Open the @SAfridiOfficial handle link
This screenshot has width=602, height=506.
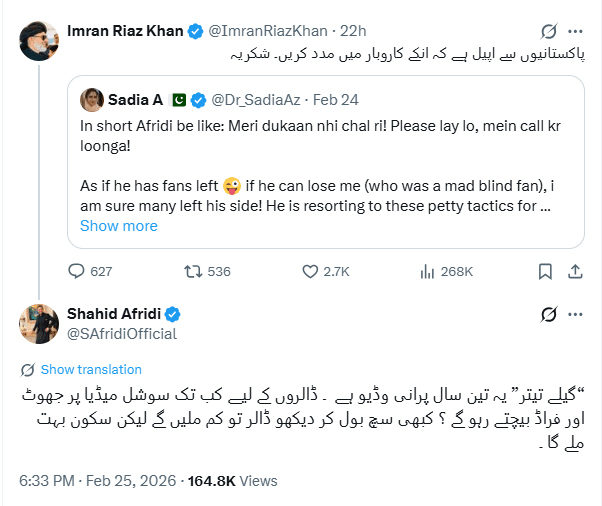click(122, 334)
